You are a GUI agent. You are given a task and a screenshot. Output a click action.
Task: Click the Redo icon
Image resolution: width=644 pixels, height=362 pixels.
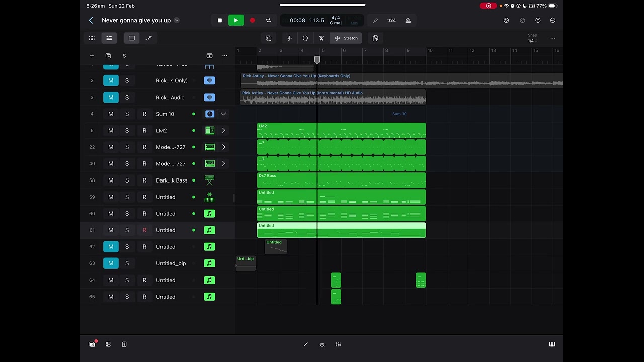coord(522,20)
